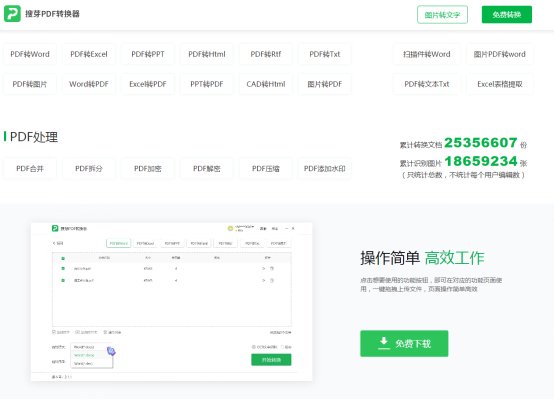The image size is (554, 399).
Task: Click the software window preview screenshot
Action: tap(172, 302)
